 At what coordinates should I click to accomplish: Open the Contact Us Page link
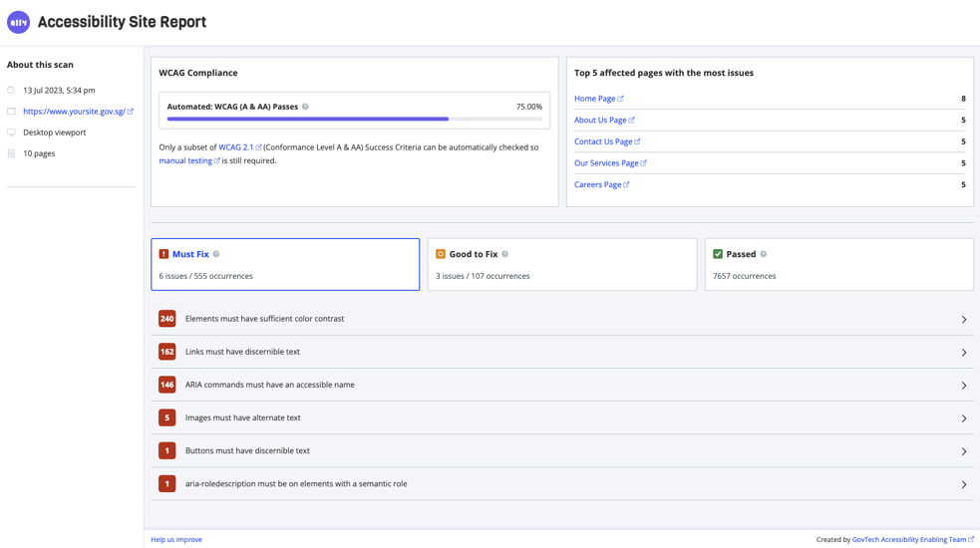pyautogui.click(x=603, y=141)
